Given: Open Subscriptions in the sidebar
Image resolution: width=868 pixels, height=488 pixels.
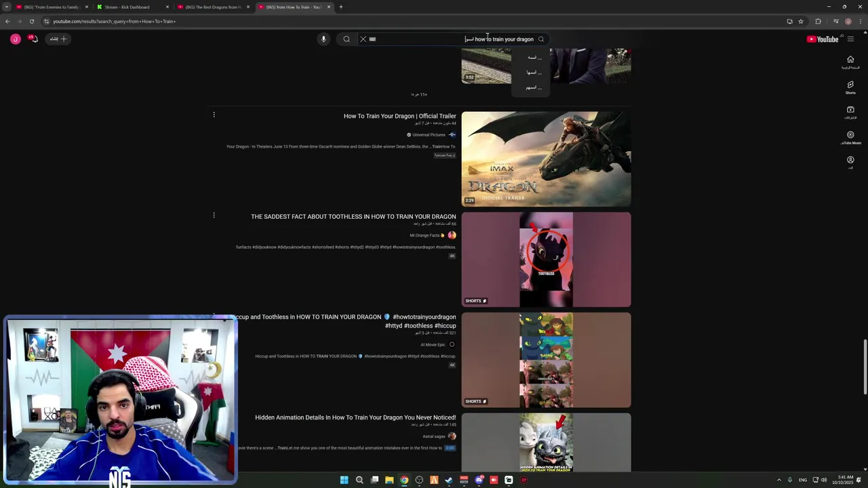Looking at the screenshot, I should pyautogui.click(x=850, y=113).
